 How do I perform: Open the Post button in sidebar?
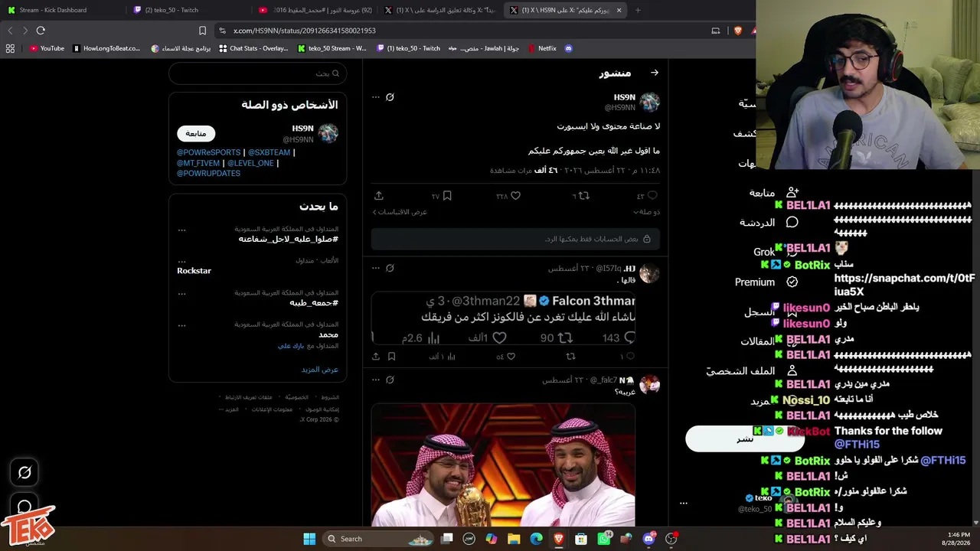click(745, 439)
